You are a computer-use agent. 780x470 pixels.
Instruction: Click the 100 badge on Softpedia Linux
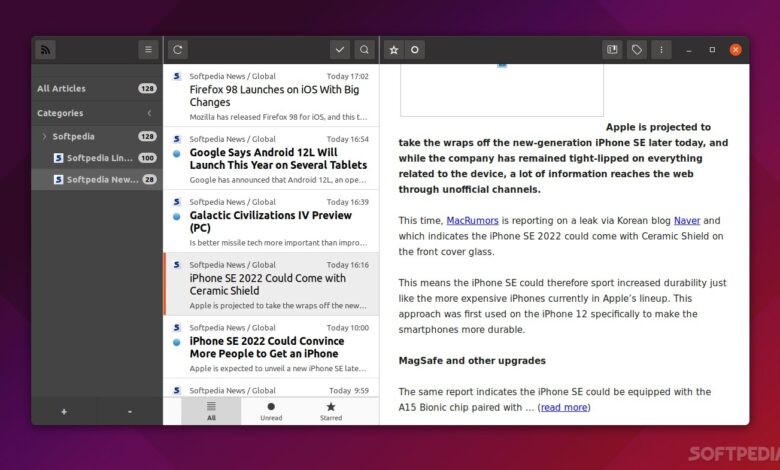click(x=147, y=158)
